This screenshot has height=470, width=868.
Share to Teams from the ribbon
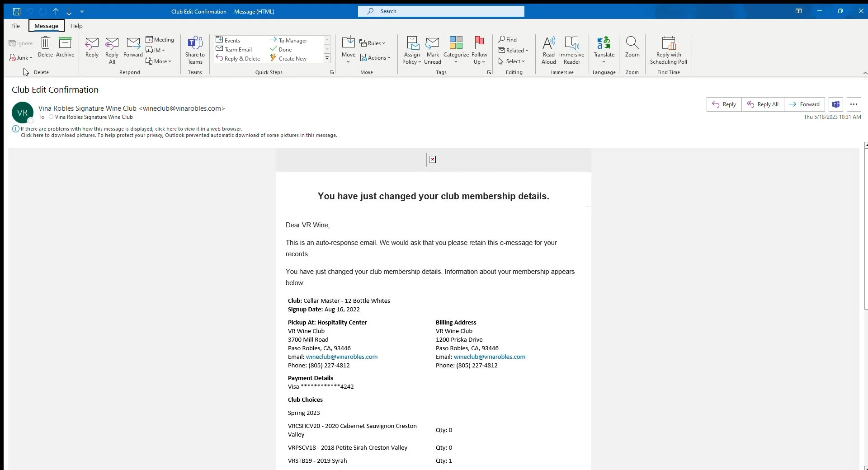pyautogui.click(x=195, y=51)
